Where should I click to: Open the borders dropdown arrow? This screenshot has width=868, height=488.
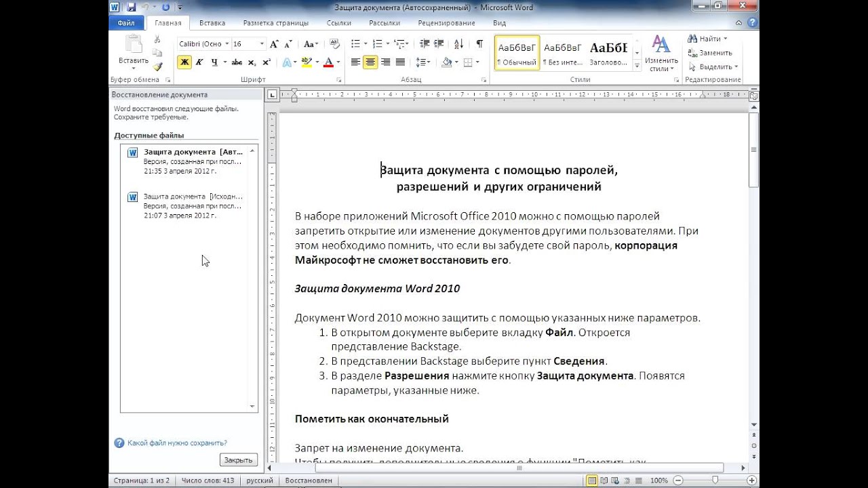point(477,62)
